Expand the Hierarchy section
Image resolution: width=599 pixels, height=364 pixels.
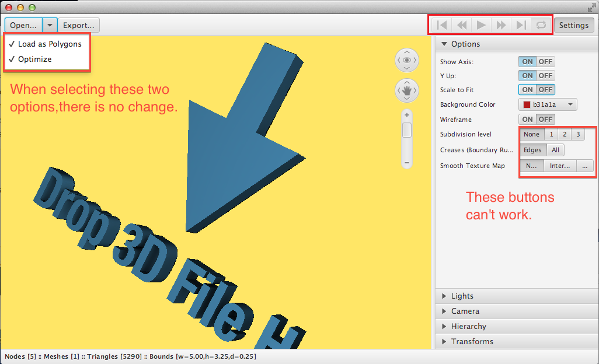[x=468, y=327]
